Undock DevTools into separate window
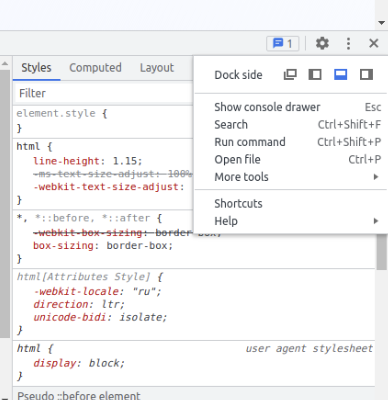 click(x=290, y=75)
